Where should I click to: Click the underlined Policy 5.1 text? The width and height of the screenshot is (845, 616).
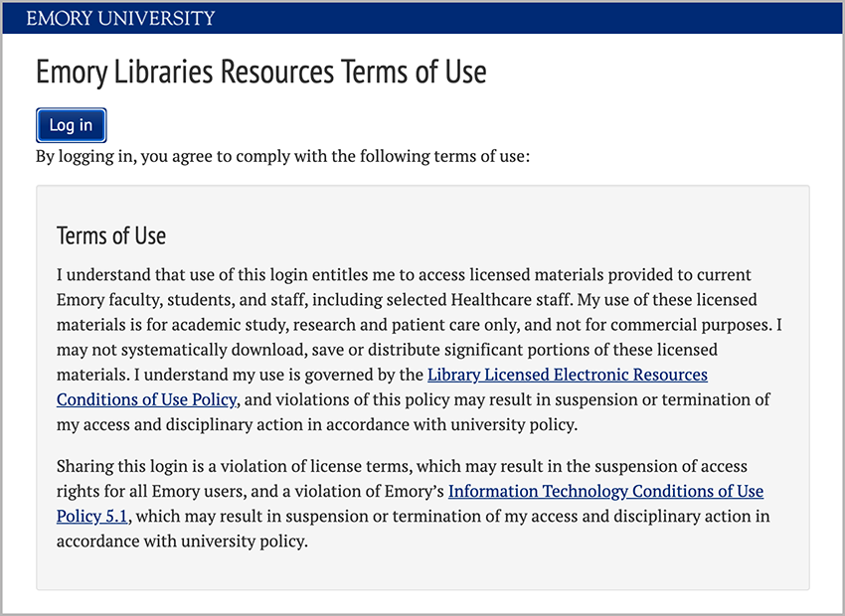click(x=93, y=516)
